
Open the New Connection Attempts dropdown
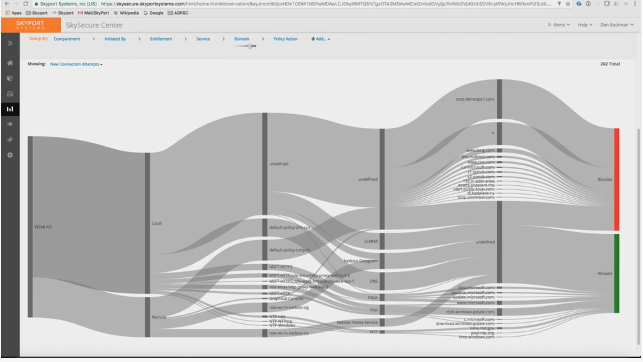click(x=76, y=64)
